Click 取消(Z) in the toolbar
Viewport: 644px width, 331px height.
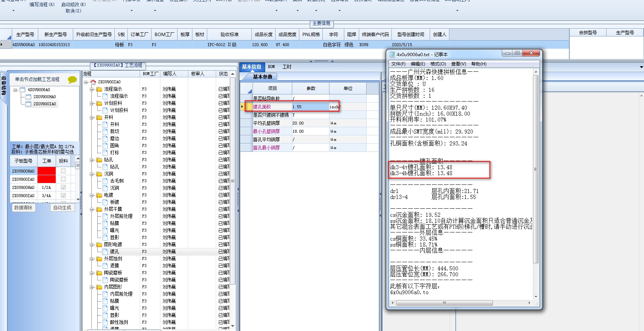[x=73, y=11]
